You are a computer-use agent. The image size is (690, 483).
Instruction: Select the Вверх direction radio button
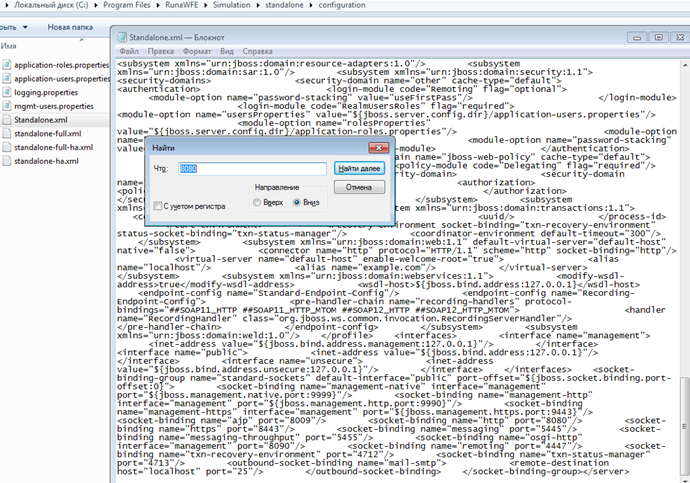tap(257, 202)
